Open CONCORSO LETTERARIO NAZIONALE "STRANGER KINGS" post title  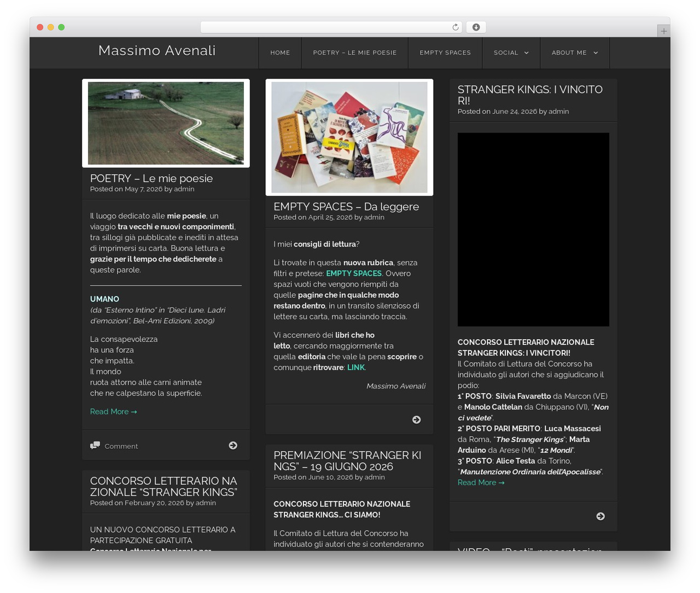point(164,486)
